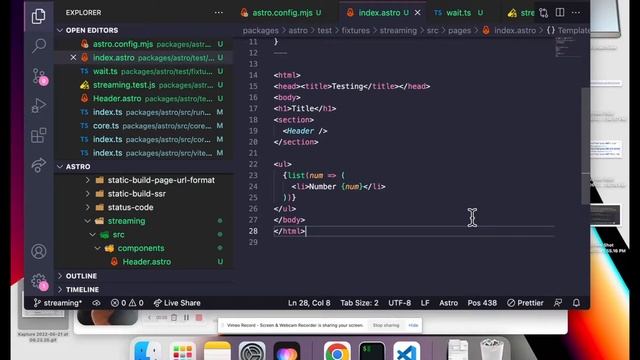Open the Run and Debug view
This screenshot has width=640, height=360.
(38, 105)
